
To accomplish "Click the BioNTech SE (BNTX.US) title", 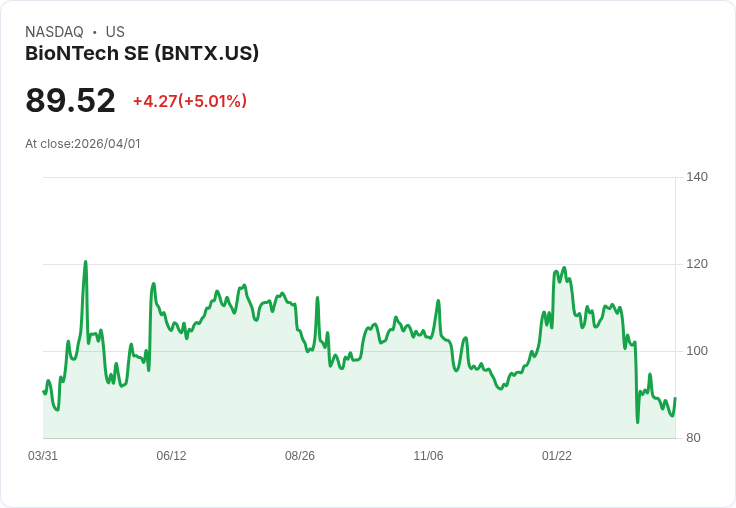I will 142,54.
